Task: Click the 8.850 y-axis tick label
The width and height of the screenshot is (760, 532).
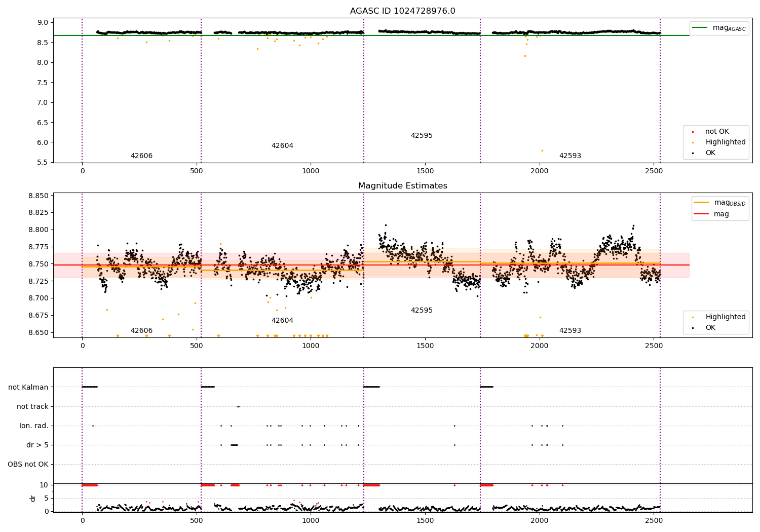Action: tap(39, 196)
